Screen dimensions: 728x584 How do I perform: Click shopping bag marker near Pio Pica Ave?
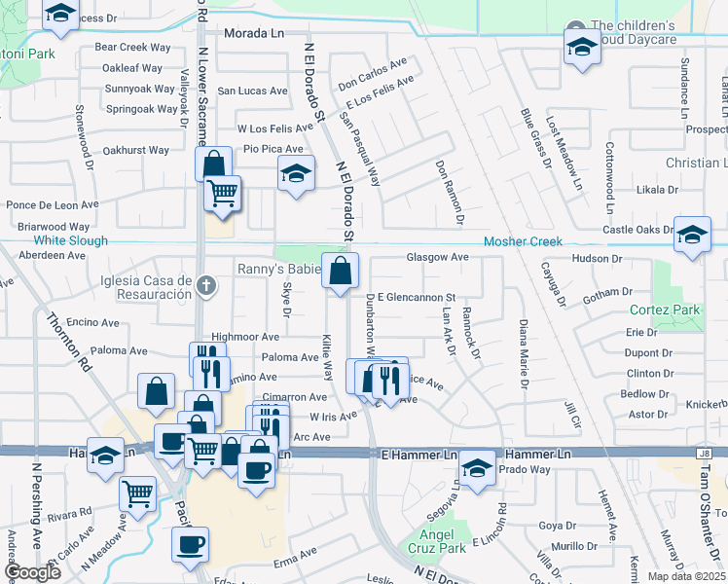coord(213,164)
